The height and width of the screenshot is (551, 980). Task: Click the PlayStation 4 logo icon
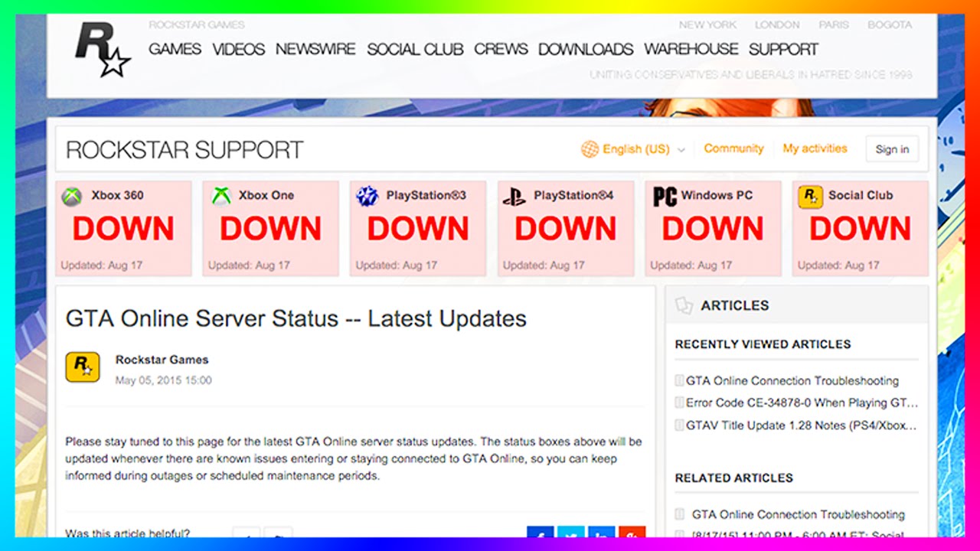click(x=514, y=197)
